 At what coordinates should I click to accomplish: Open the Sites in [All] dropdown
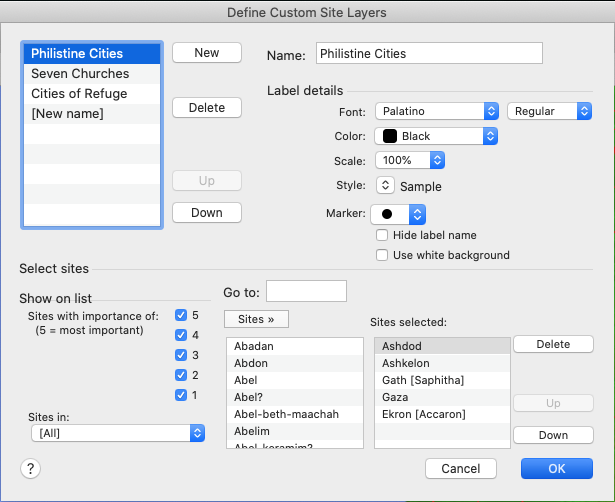117,433
